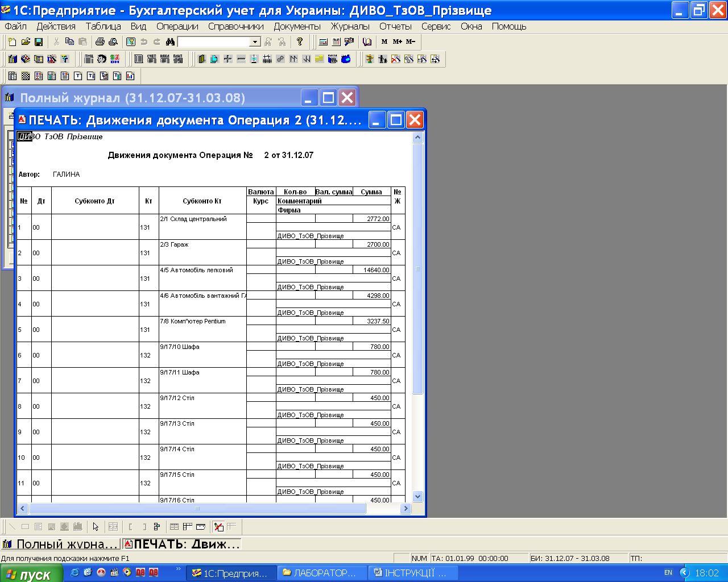Open the ЛАБОРАТОР... taskbar folder button
The width and height of the screenshot is (728, 582).
pos(321,573)
